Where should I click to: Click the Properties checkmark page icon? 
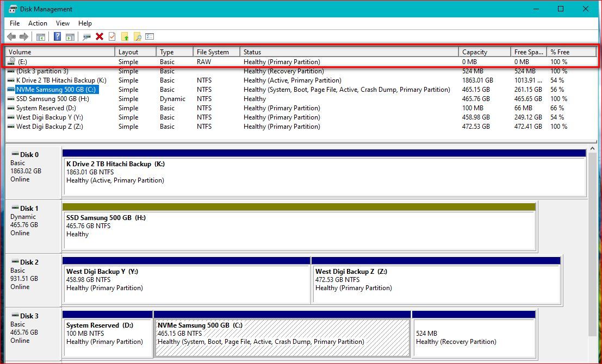[x=112, y=37]
